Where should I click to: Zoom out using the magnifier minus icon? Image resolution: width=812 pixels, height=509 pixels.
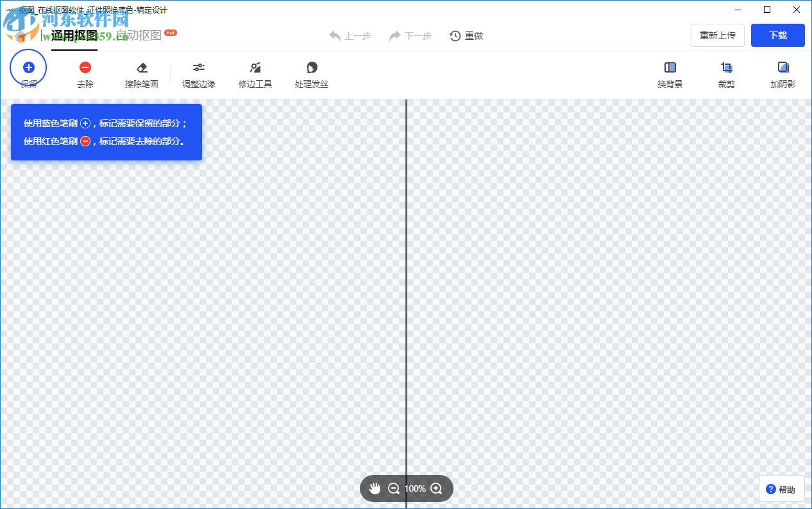coord(393,488)
